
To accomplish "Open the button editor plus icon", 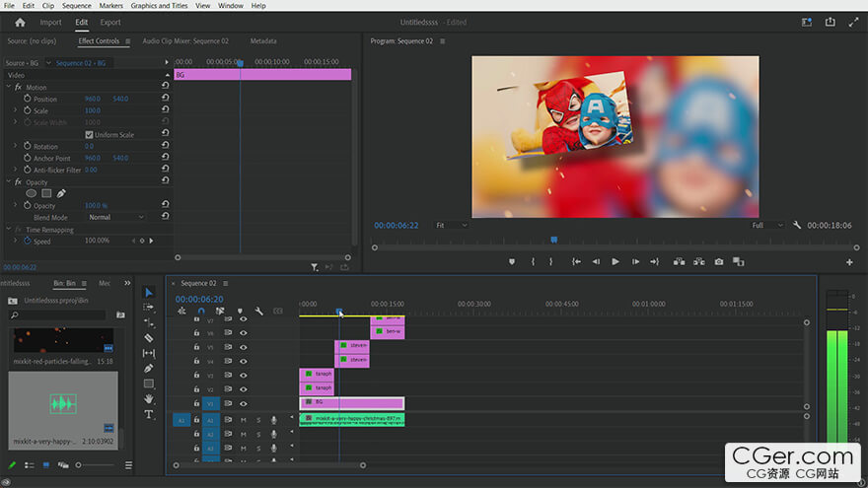I will (849, 262).
